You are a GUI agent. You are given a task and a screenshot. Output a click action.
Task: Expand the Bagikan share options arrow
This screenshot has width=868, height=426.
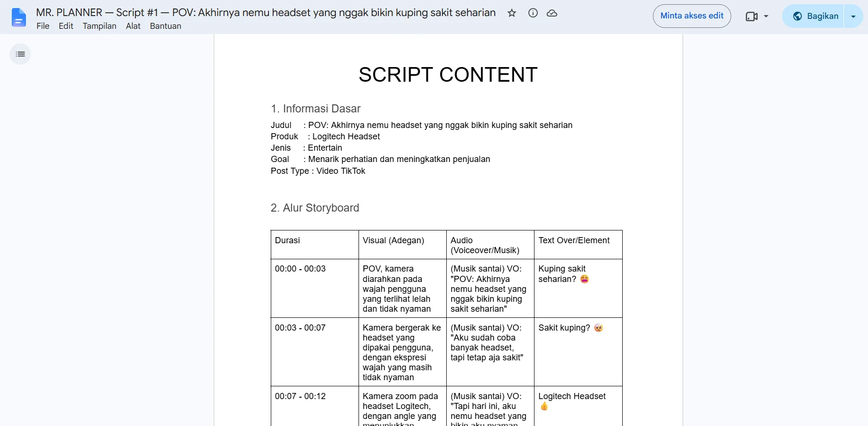tap(853, 17)
